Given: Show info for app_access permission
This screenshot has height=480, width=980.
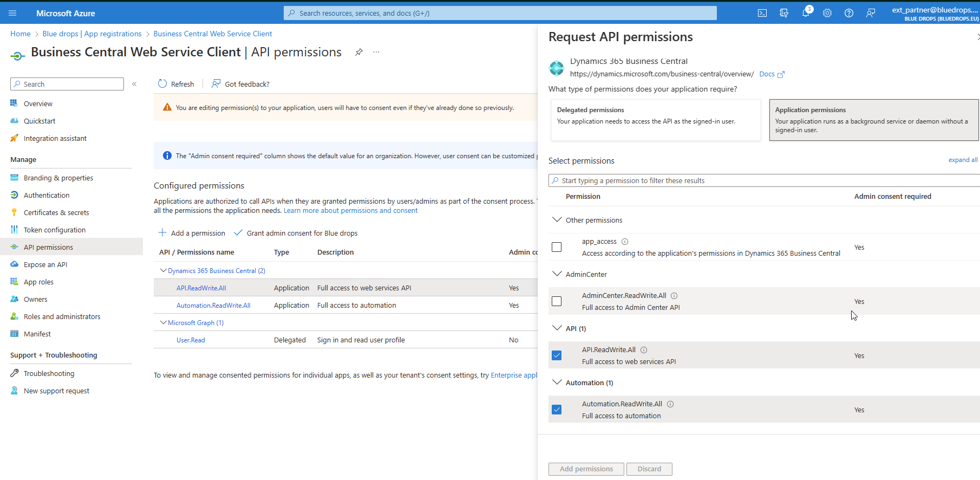Looking at the screenshot, I should (625, 242).
